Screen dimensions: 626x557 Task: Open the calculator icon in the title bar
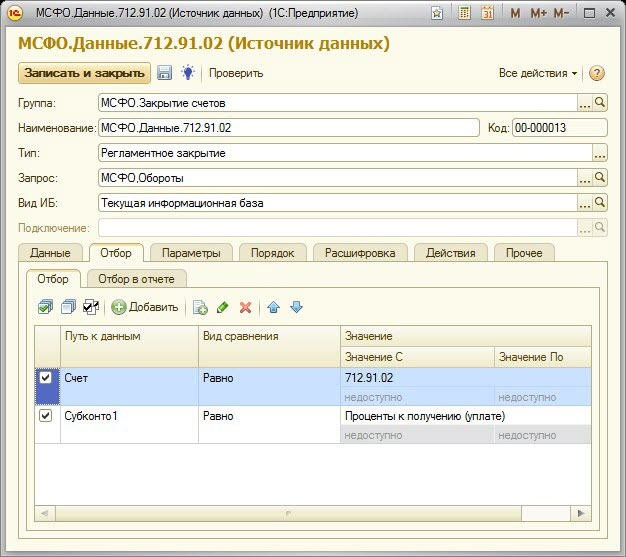tap(464, 14)
